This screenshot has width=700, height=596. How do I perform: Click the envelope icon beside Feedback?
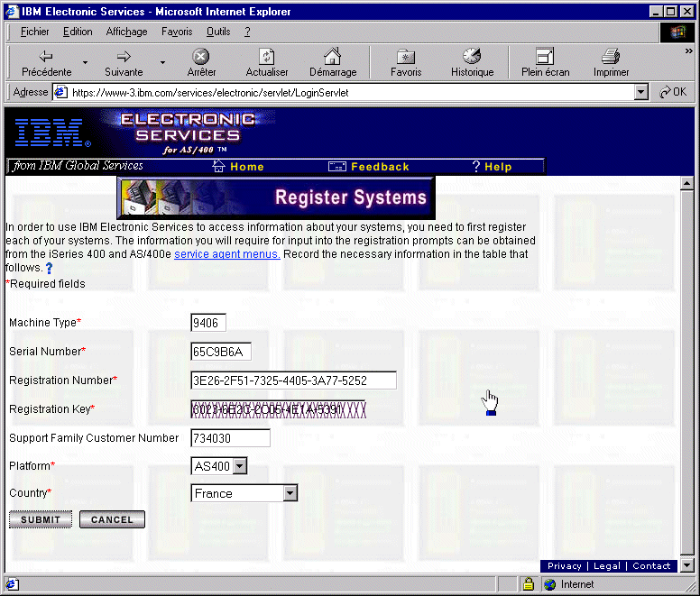337,167
